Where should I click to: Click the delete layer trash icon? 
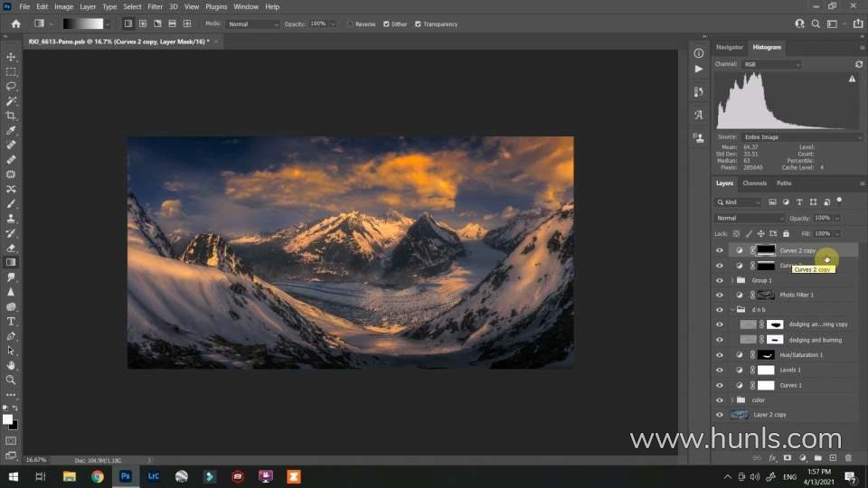tap(847, 458)
